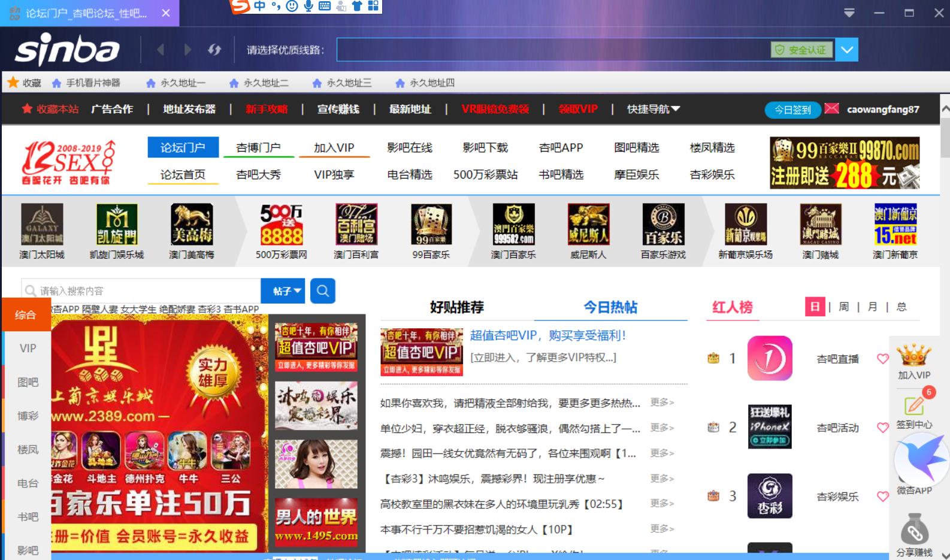Open the 永久地址四 bookmark
The width and height of the screenshot is (950, 560).
click(425, 83)
